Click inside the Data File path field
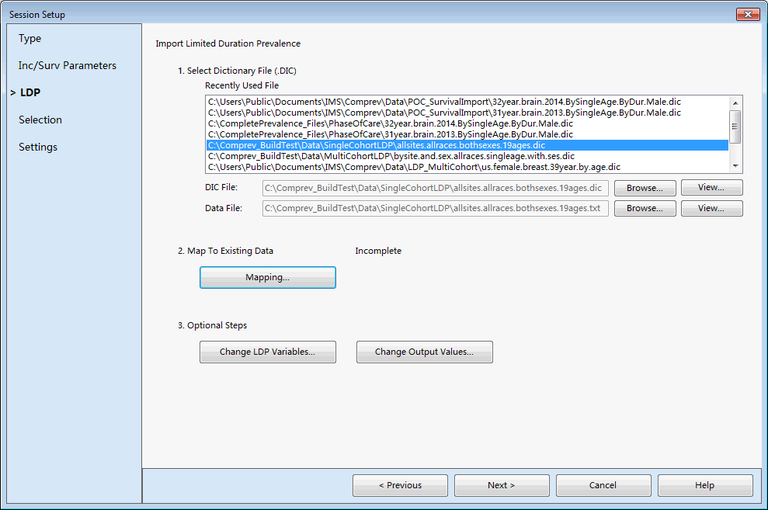768x510 pixels. (435, 208)
